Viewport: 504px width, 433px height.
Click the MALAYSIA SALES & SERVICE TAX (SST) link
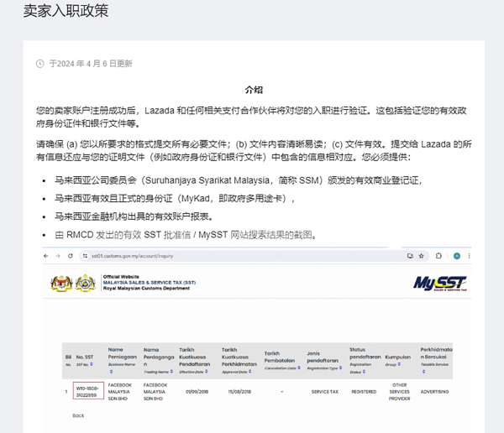click(150, 282)
